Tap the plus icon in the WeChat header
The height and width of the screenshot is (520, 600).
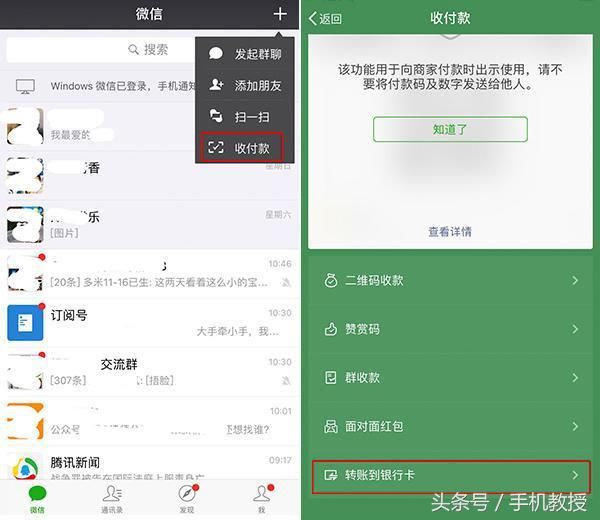[x=280, y=14]
